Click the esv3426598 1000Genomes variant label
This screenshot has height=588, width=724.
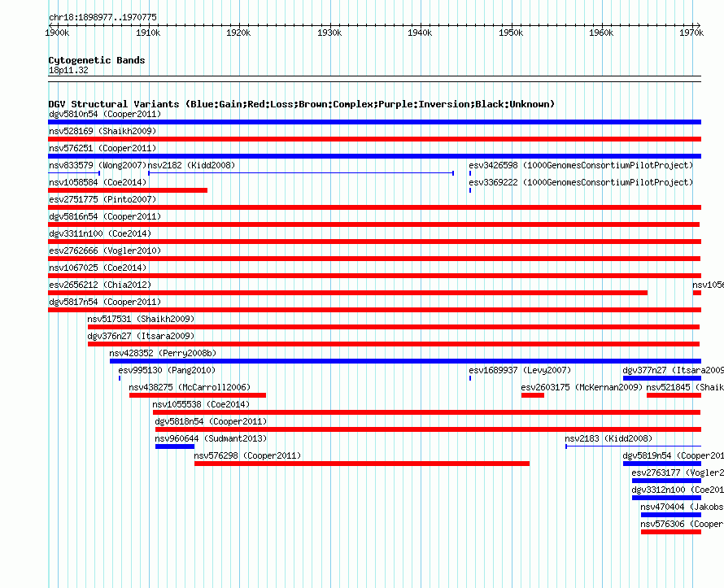(582, 165)
